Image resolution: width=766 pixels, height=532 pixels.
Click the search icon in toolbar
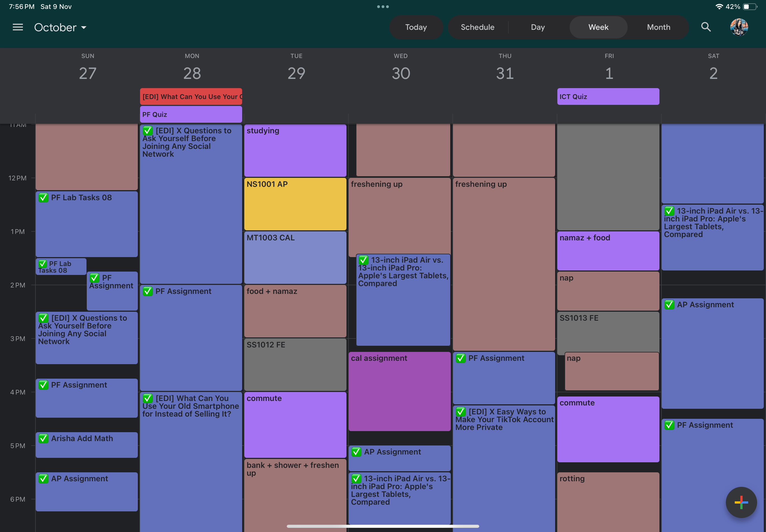[x=706, y=27]
